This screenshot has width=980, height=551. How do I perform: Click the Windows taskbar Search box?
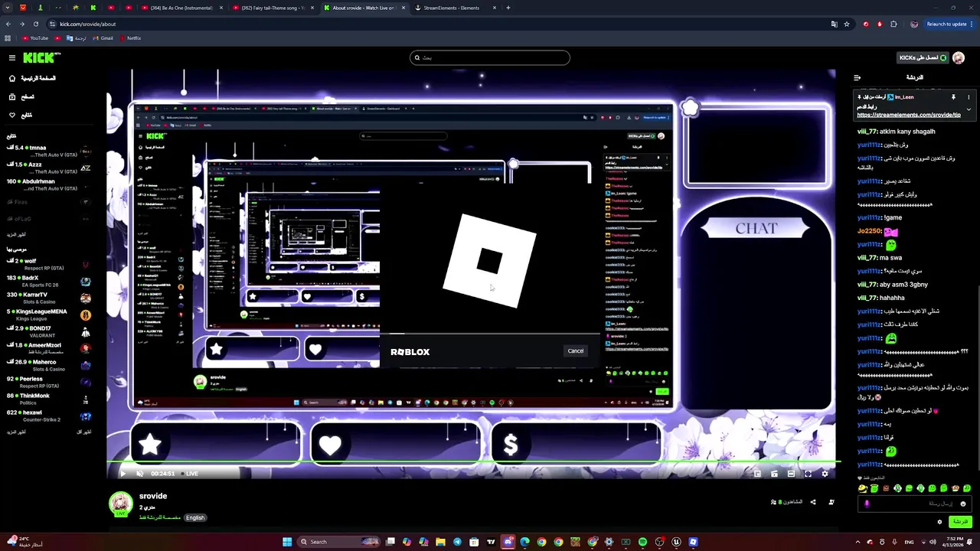338,542
